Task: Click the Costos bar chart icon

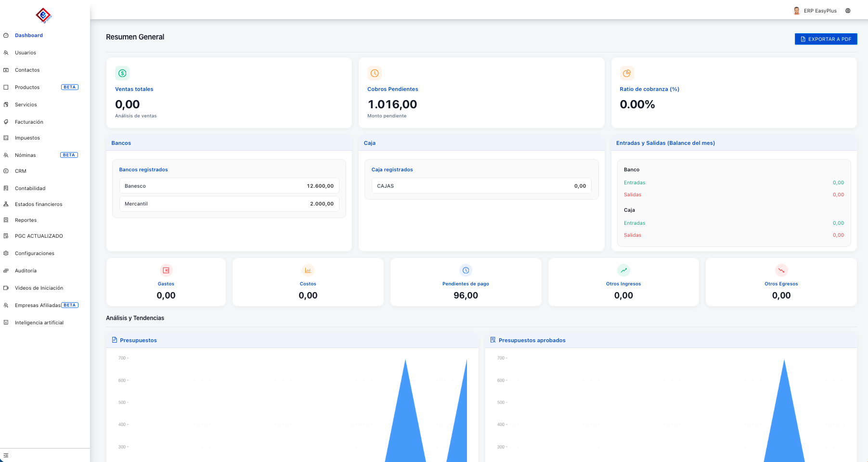Action: [x=308, y=270]
